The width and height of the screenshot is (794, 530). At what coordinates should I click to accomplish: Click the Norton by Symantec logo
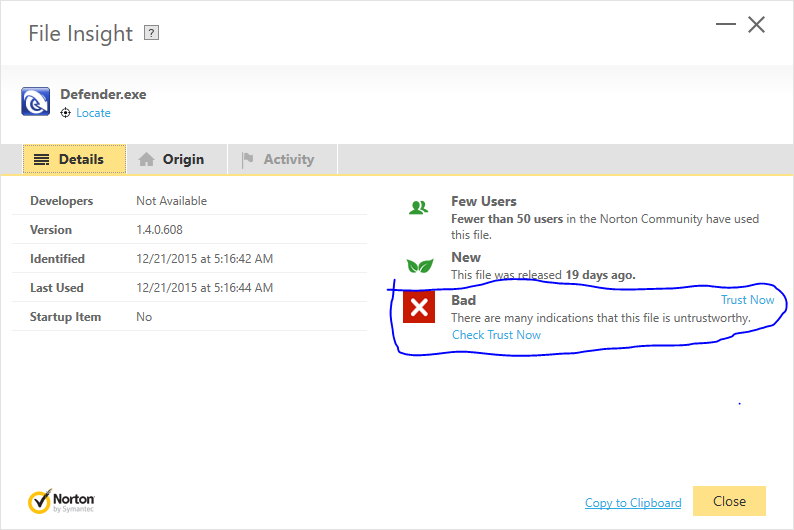click(x=62, y=500)
